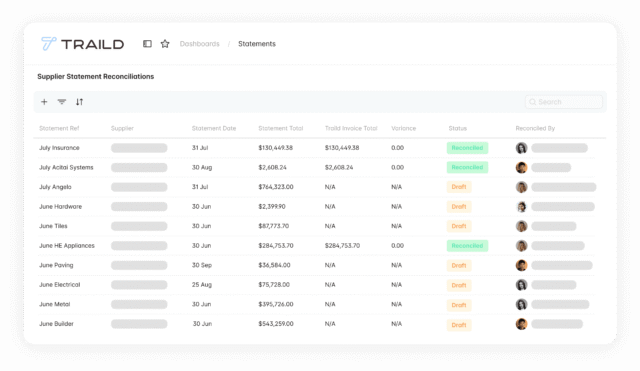
Task: Add a new statement with plus icon
Action: 44,102
